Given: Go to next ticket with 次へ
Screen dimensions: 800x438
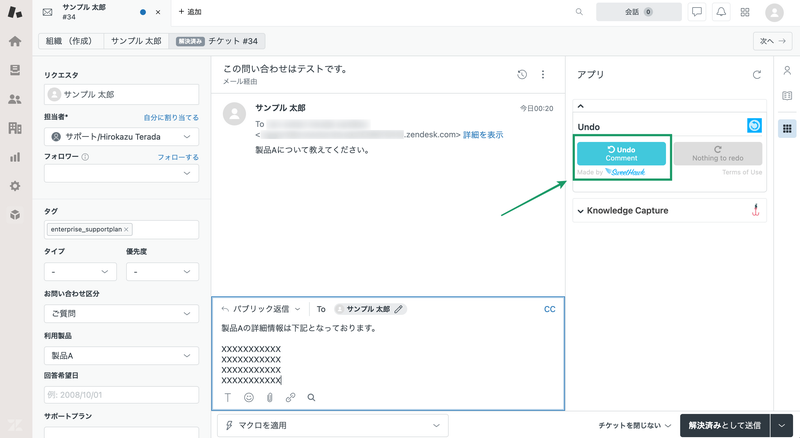Looking at the screenshot, I should [772, 41].
